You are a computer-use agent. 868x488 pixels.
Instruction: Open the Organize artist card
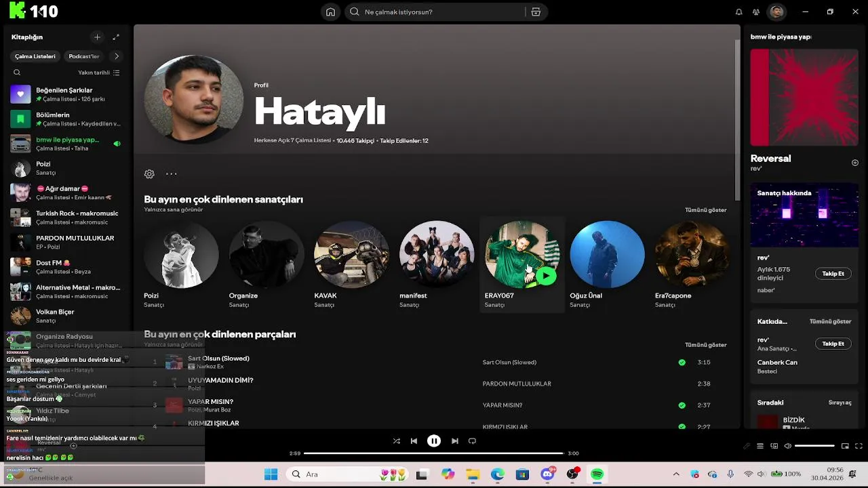pyautogui.click(x=267, y=264)
